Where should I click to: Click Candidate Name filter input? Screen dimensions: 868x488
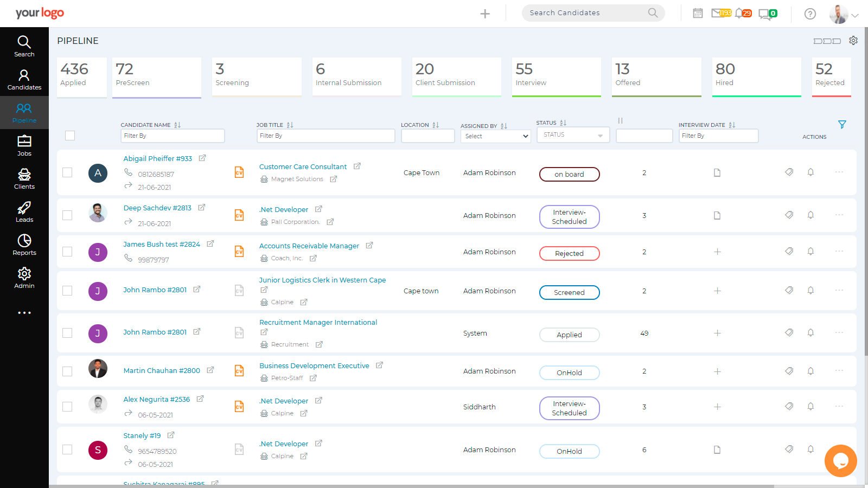coord(173,136)
